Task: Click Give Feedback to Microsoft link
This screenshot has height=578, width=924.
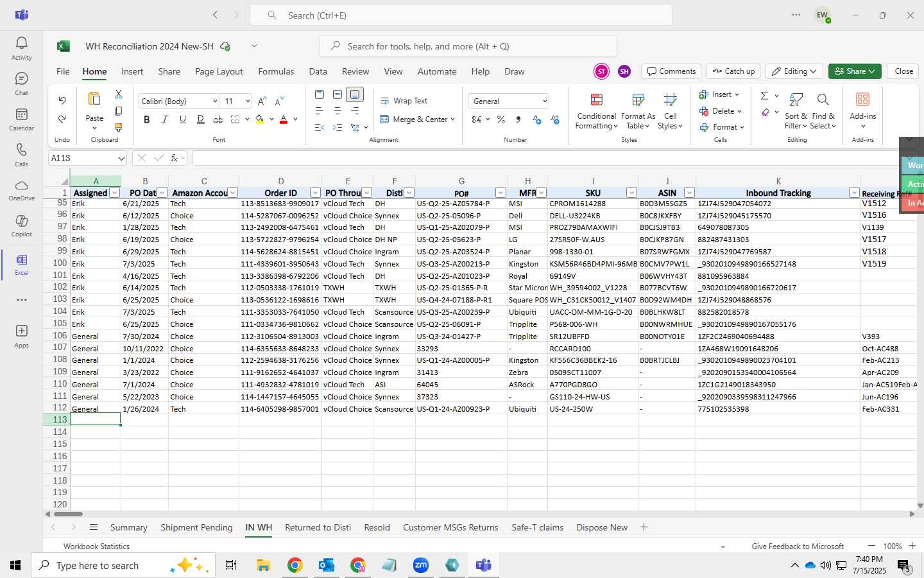Action: click(x=798, y=547)
